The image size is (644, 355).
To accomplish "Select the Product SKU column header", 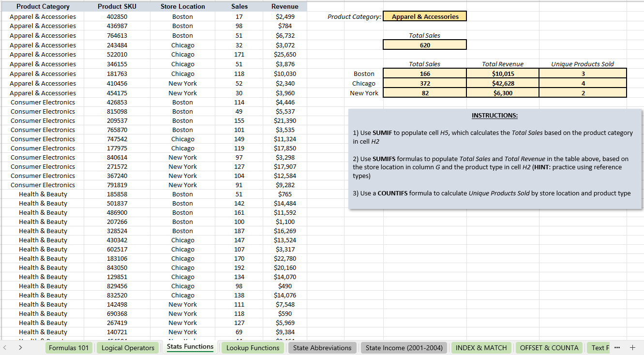I will (x=117, y=7).
